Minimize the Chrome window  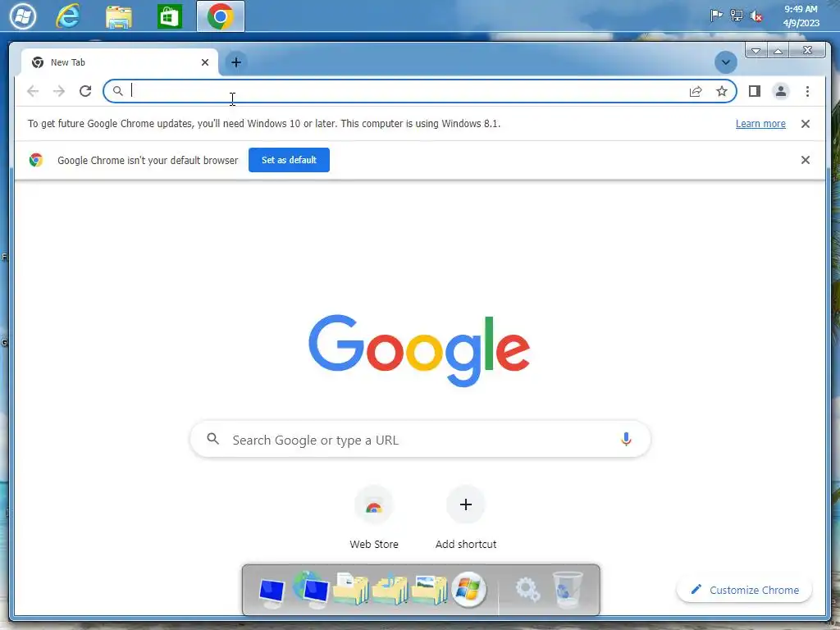(756, 51)
